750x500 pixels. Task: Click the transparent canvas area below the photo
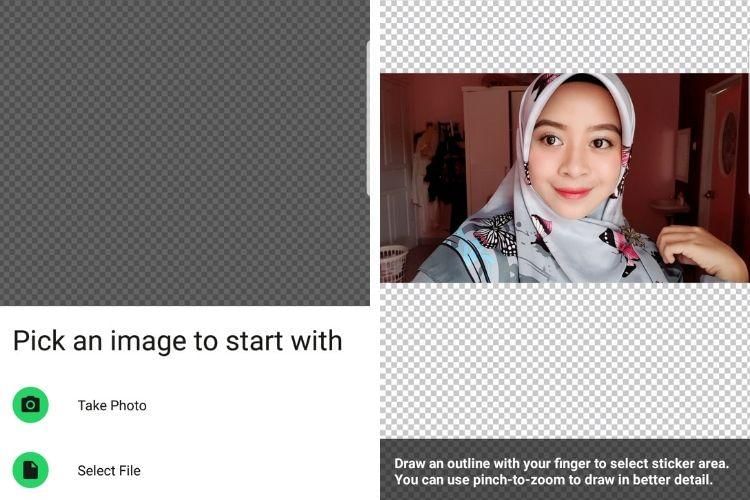(564, 360)
